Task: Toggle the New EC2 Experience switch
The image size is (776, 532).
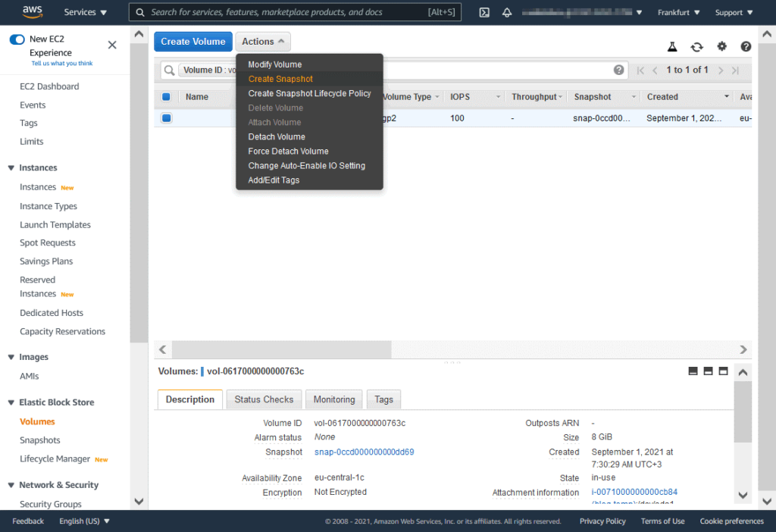Action: 17,39
